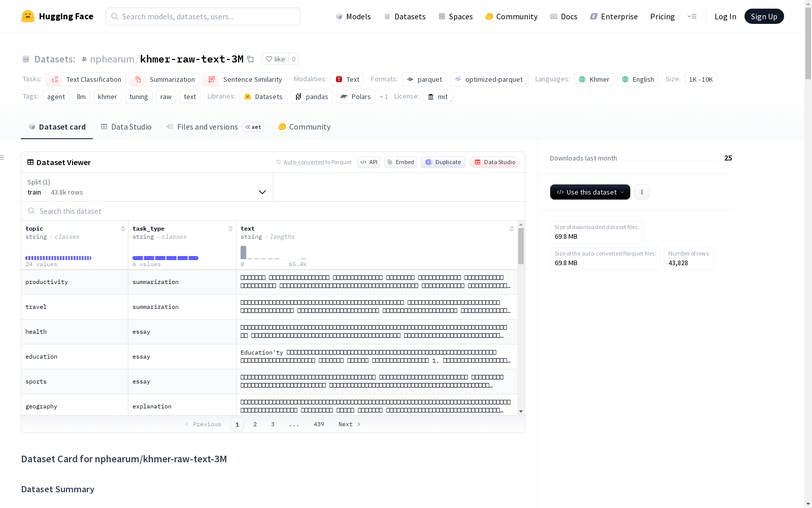Select the pandas library tag
812x508 pixels.
(x=312, y=97)
